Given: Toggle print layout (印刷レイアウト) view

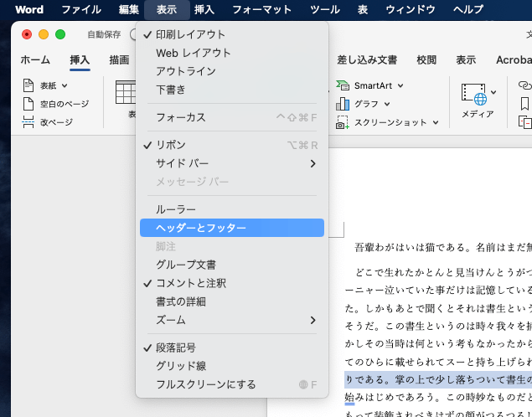Looking at the screenshot, I should pos(232,34).
